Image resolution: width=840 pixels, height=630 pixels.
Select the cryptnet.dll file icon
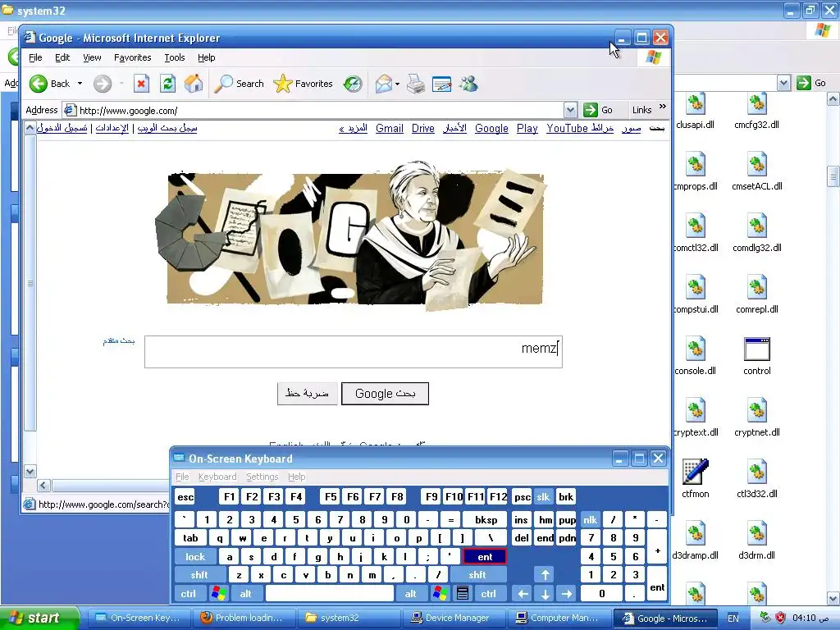[x=757, y=411]
